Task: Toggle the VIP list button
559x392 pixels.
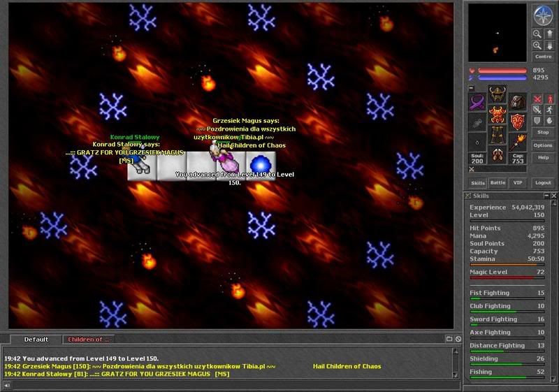Action: 518,182
